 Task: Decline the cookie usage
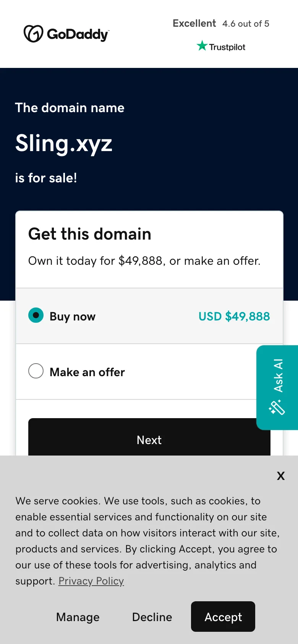coord(152,617)
